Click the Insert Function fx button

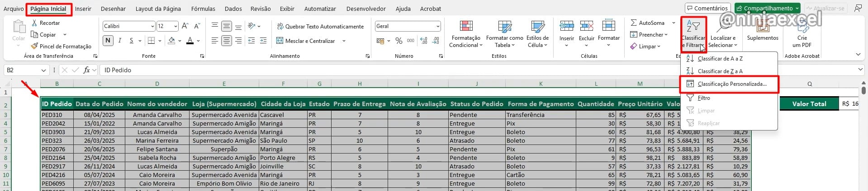[x=86, y=70]
